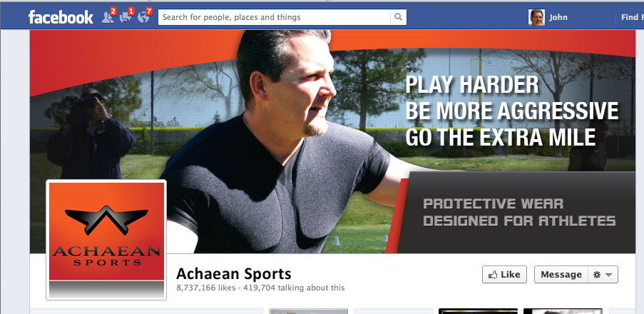Viewport: 644px width, 314px height.
Task: Click the gear icon beside Message
Action: (x=597, y=275)
